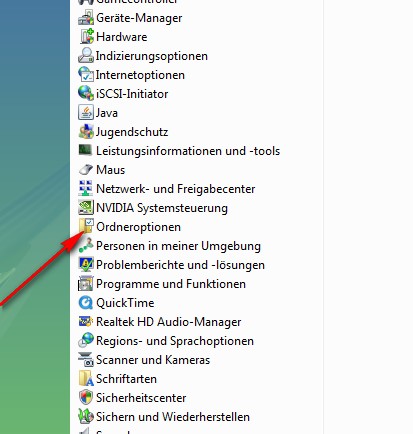This screenshot has height=434, width=413.
Task: Open Programme und Funktionen
Action: (162, 284)
